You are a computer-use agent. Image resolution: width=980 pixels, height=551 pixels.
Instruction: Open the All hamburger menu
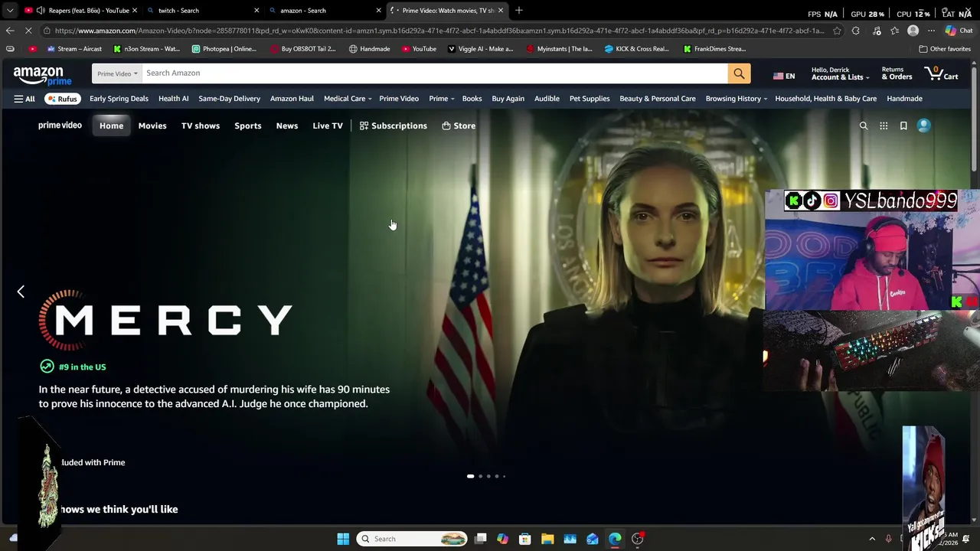click(24, 99)
